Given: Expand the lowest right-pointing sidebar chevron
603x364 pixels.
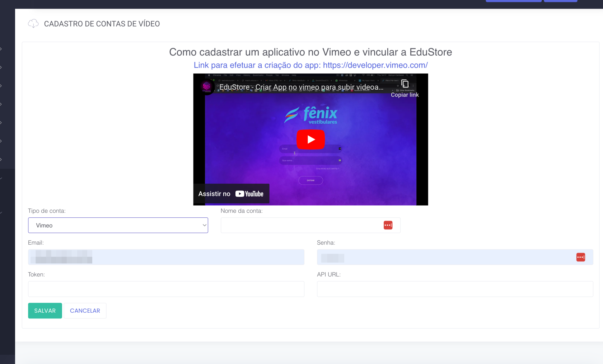Looking at the screenshot, I should coord(1,159).
